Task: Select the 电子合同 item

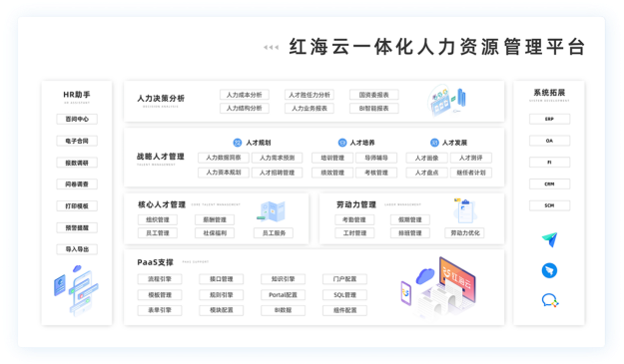Action: coord(77,141)
